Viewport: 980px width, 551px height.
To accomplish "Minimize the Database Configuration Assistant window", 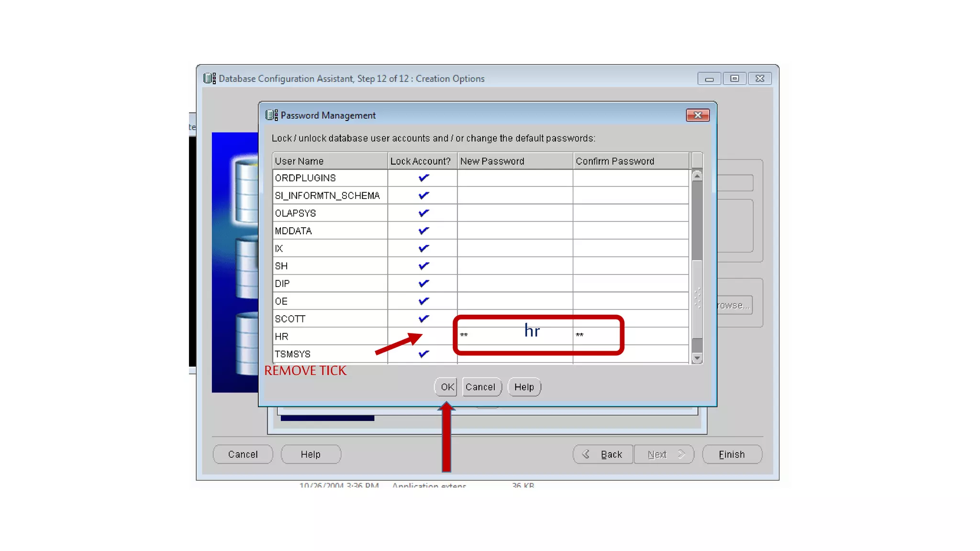I will pos(709,78).
